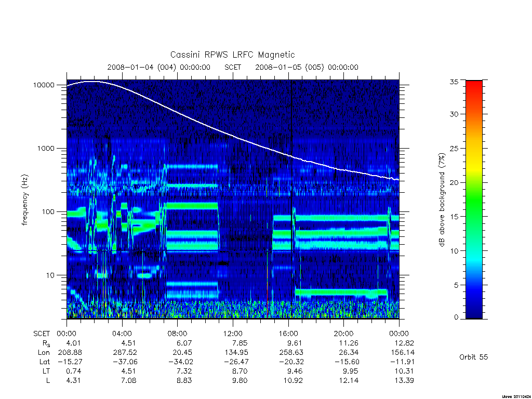Select end date '2008-01-05 (005) 00:00:00'
Screen dimensions: 532x399
(307, 67)
